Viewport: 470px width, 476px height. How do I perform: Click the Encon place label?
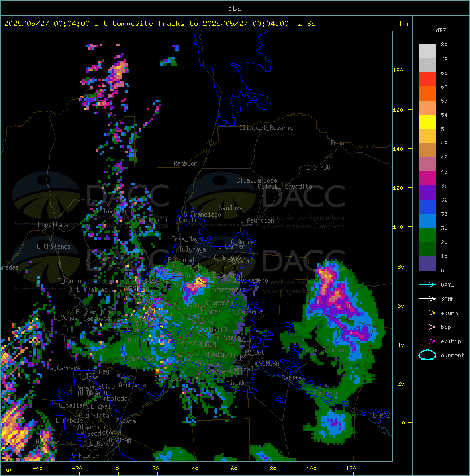point(339,143)
